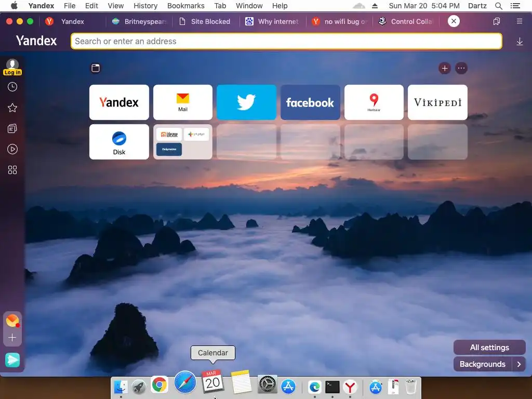
Task: Open System Preferences gear in Dock
Action: [x=268, y=384]
